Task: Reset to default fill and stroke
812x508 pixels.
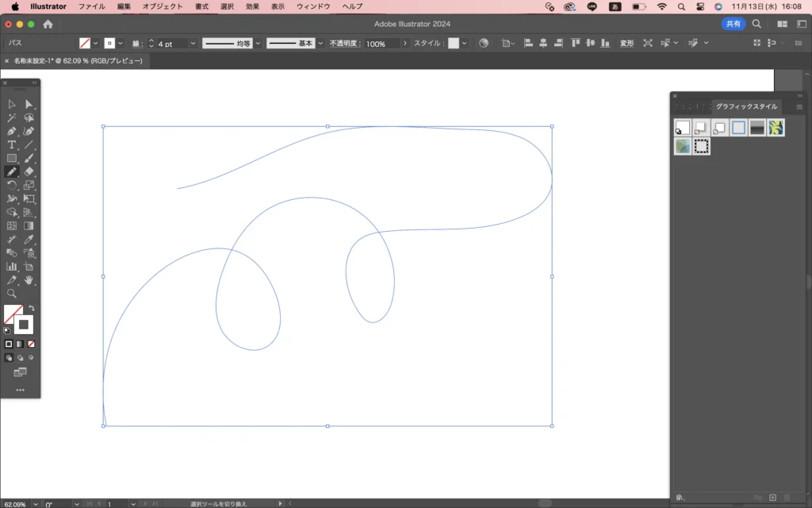Action: coord(7,330)
